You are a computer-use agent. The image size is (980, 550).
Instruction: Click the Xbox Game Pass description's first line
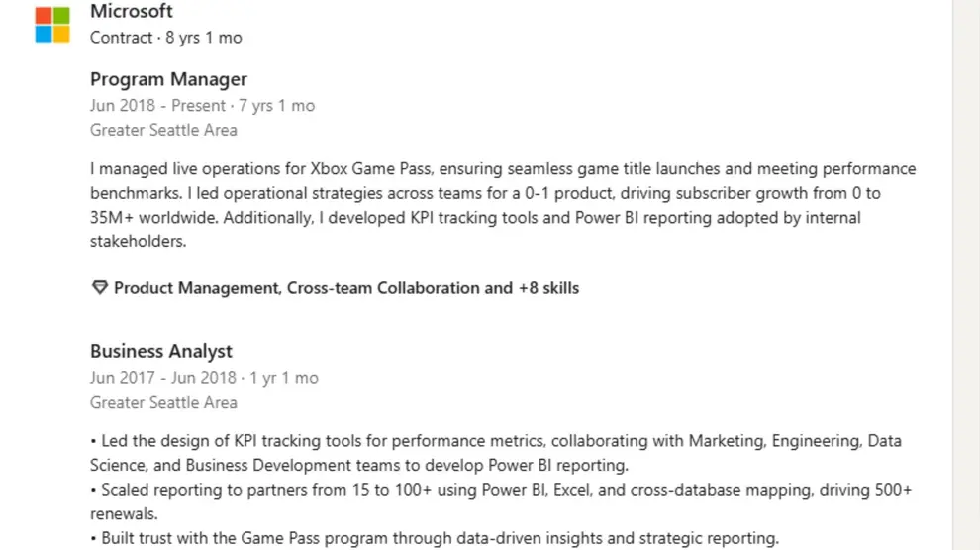[x=502, y=168]
